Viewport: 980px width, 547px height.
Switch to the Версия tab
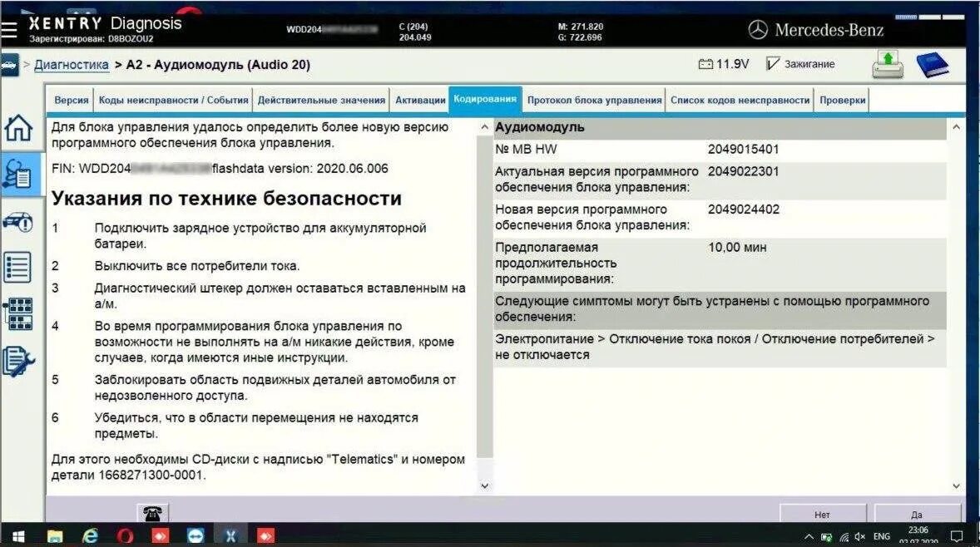tap(72, 100)
